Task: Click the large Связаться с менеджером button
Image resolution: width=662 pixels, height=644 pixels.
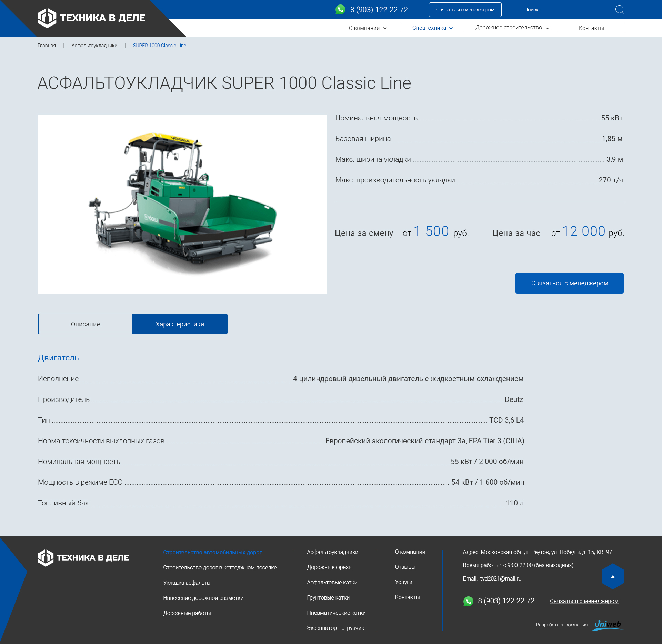Action: tap(570, 283)
